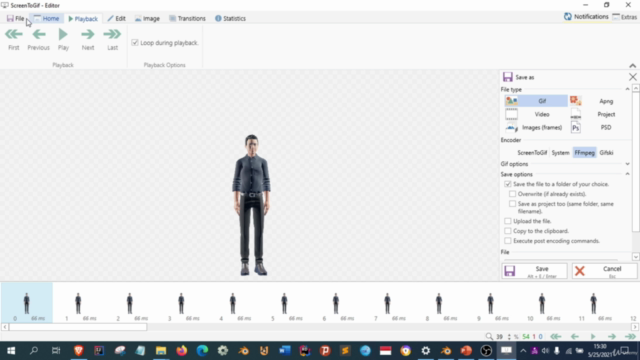Select the Gifski encoder

tap(606, 153)
